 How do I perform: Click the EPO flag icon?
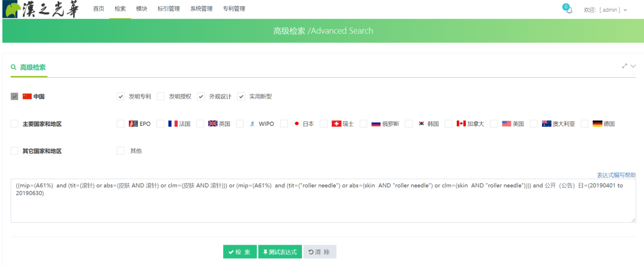133,124
